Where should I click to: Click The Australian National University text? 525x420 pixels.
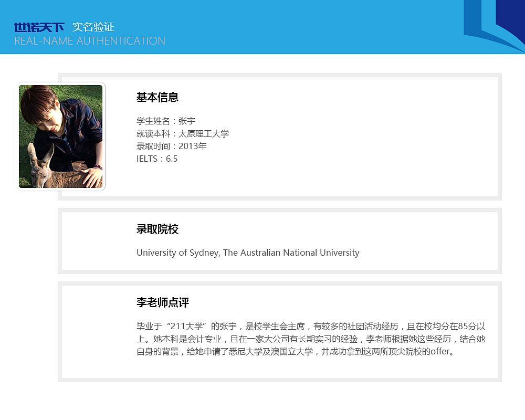tap(291, 253)
